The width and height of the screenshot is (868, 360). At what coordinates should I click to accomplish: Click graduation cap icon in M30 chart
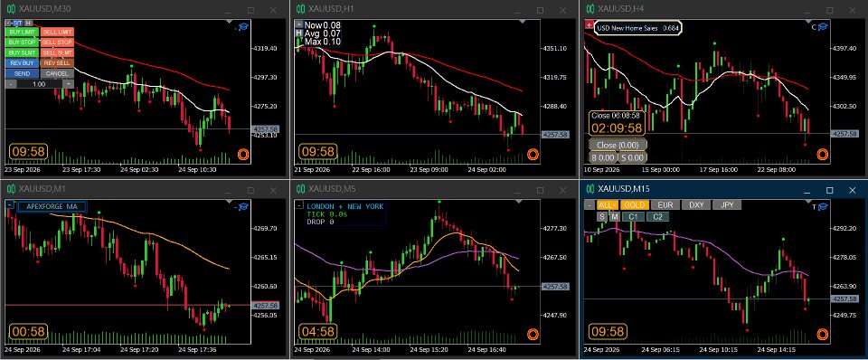(243, 26)
